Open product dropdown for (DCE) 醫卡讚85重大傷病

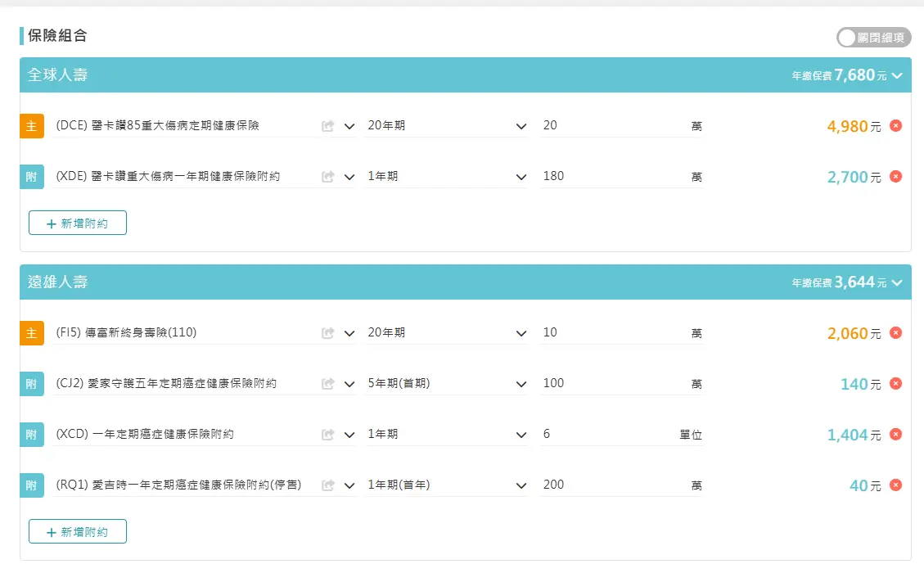tap(349, 126)
